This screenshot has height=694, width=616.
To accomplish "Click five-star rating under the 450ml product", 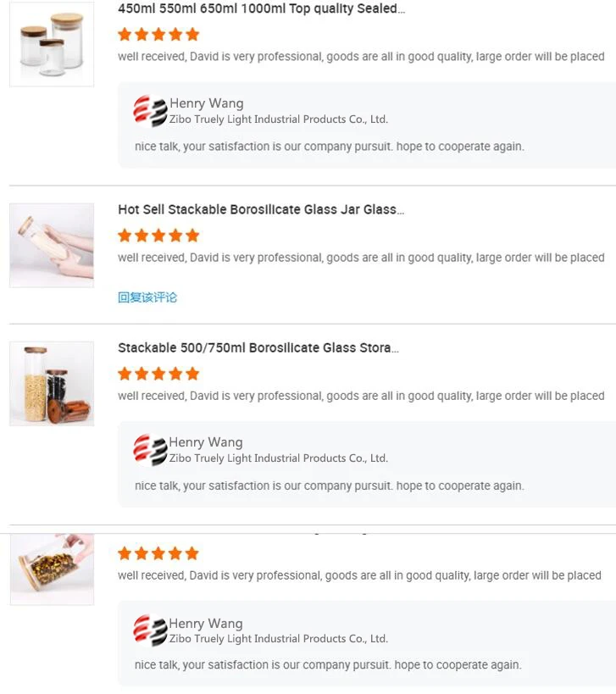I will (158, 35).
